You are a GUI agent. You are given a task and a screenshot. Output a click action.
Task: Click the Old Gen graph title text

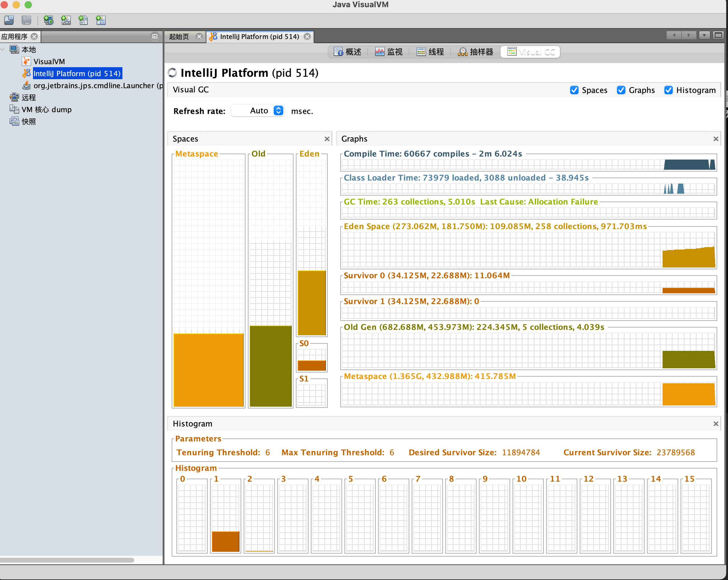[x=474, y=327]
